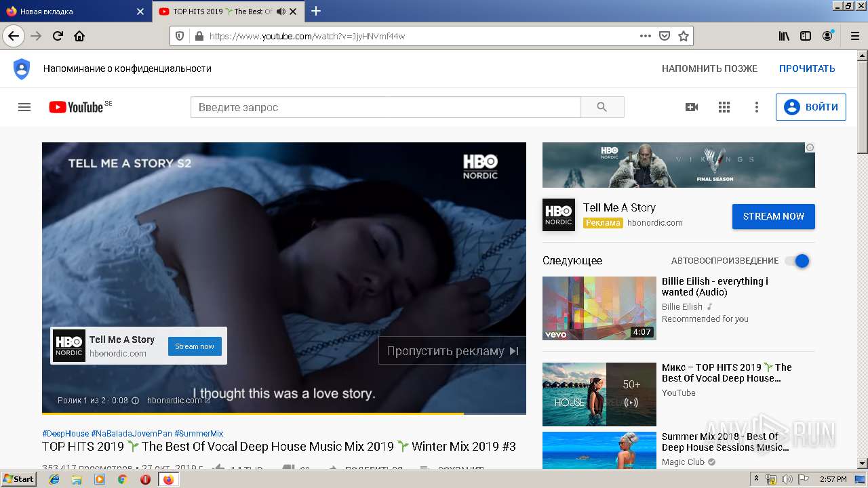The width and height of the screenshot is (868, 488).
Task: Open the 50+ mix thumbnail
Action: point(599,394)
